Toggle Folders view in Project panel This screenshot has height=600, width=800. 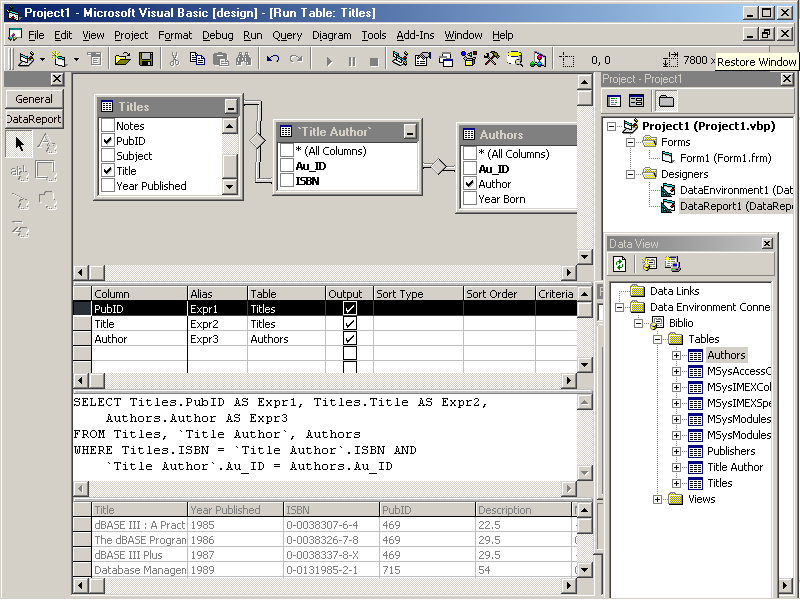tap(666, 101)
